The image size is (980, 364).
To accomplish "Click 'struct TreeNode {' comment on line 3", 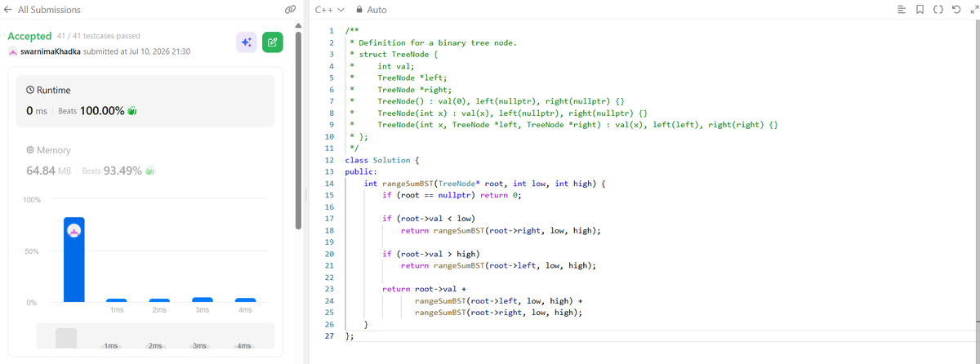I will tap(398, 54).
